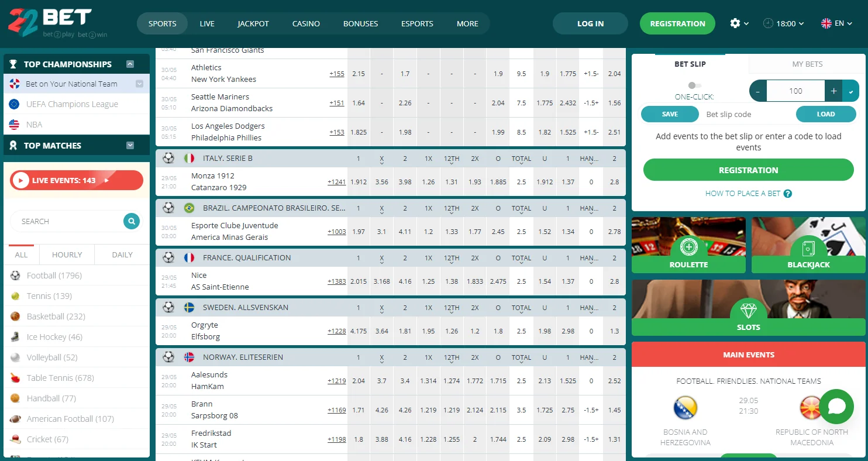Select the American Football icon
868x461 pixels.
16,419
